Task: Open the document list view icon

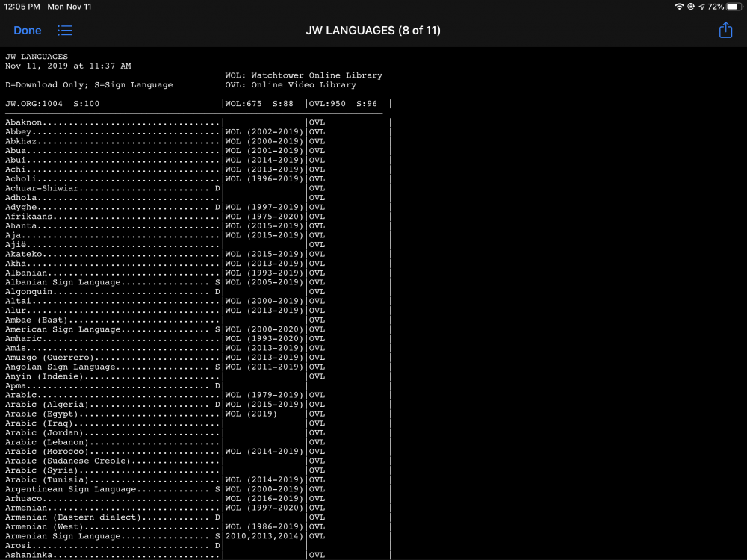Action: (65, 31)
